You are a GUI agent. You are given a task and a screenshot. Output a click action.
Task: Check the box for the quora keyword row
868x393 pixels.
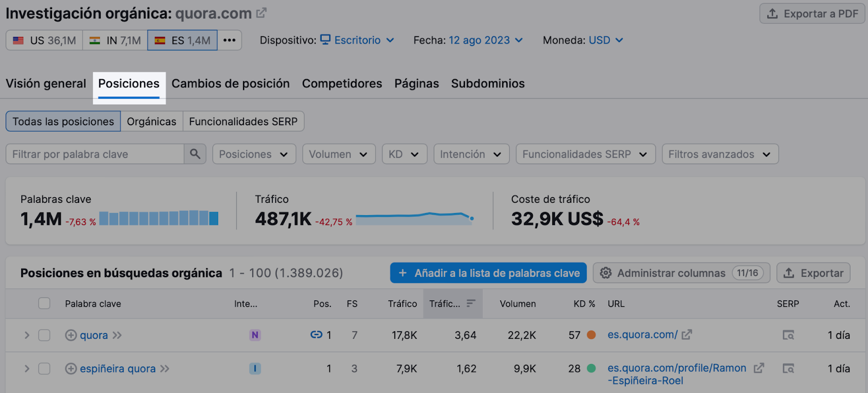pyautogui.click(x=44, y=335)
